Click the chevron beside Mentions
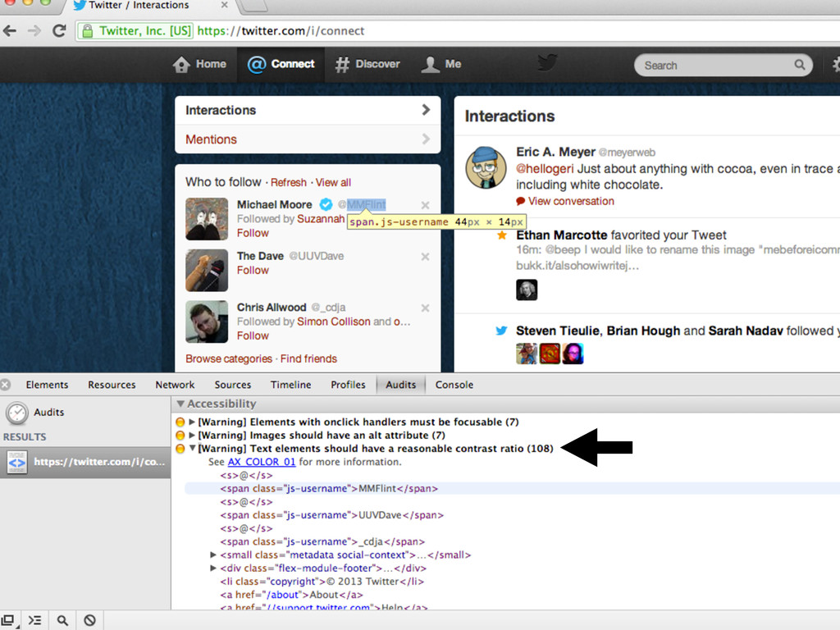The width and height of the screenshot is (840, 630). pyautogui.click(x=426, y=139)
